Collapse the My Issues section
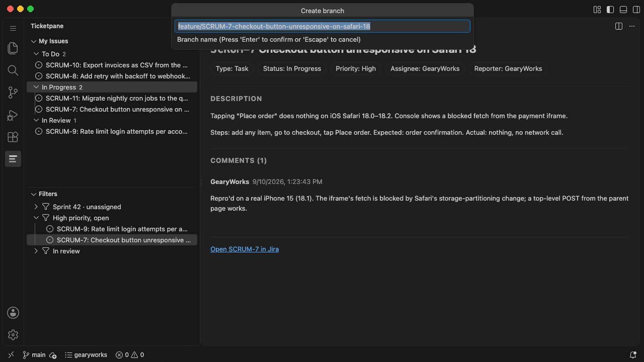 tap(34, 41)
